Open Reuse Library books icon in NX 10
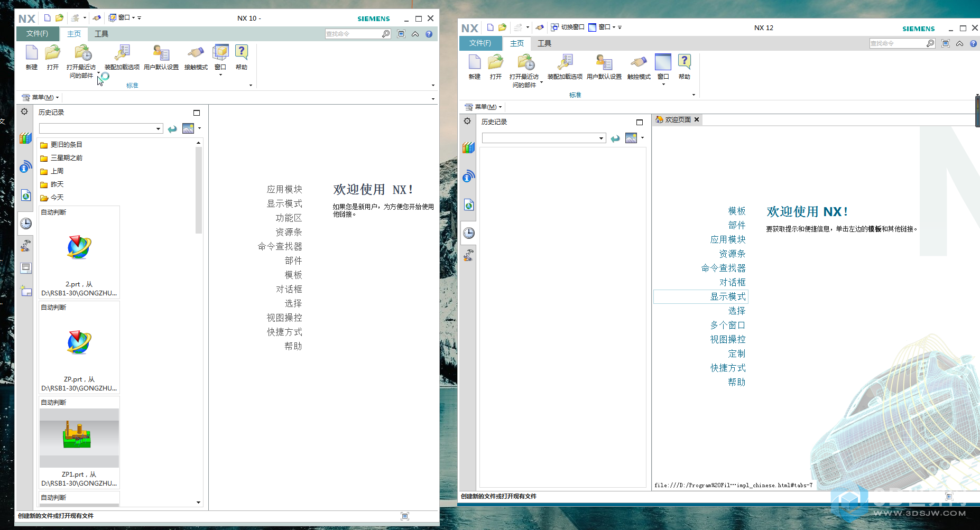980x530 pixels. [25, 138]
